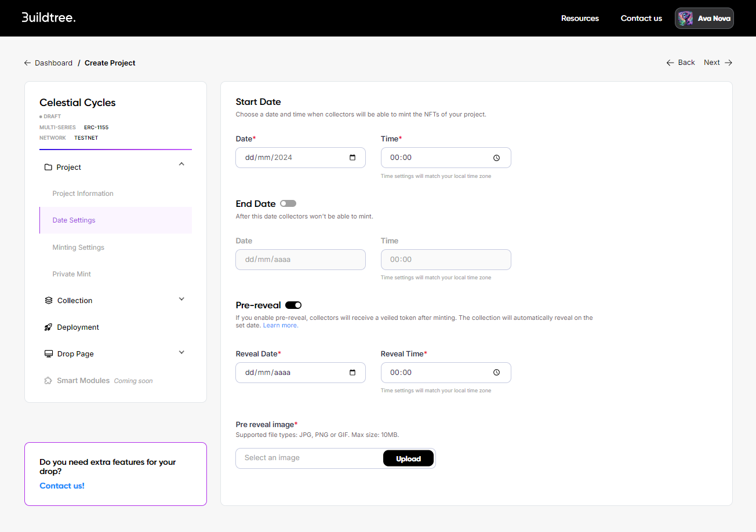Open the calendar picker for Reveal Date
The height and width of the screenshot is (532, 756).
(x=352, y=373)
